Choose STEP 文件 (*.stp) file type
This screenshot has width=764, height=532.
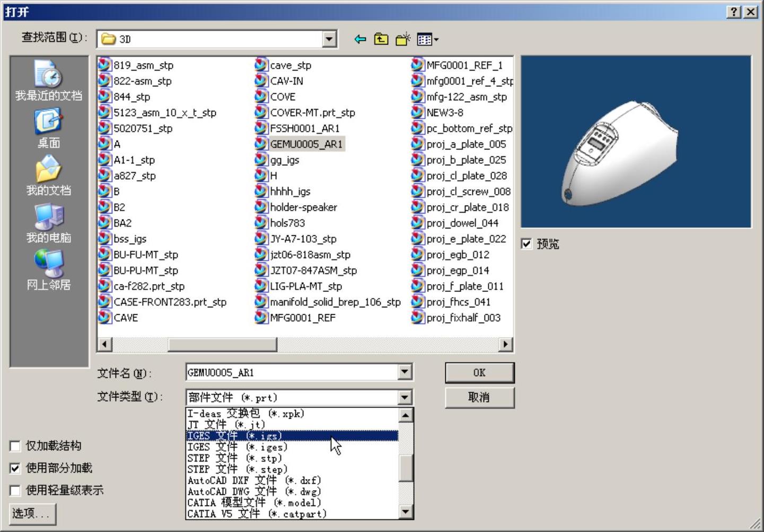pos(292,458)
